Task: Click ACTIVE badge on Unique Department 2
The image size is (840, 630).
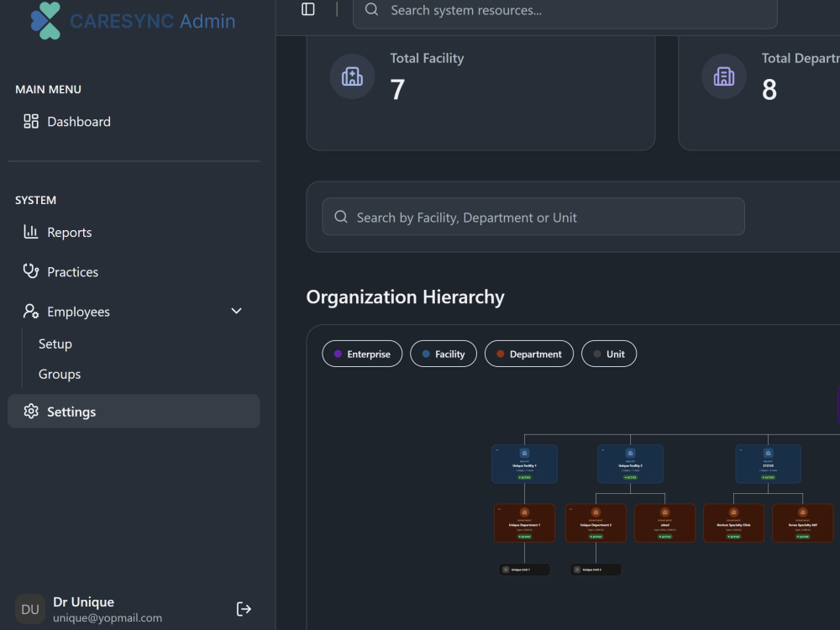Action: click(596, 536)
